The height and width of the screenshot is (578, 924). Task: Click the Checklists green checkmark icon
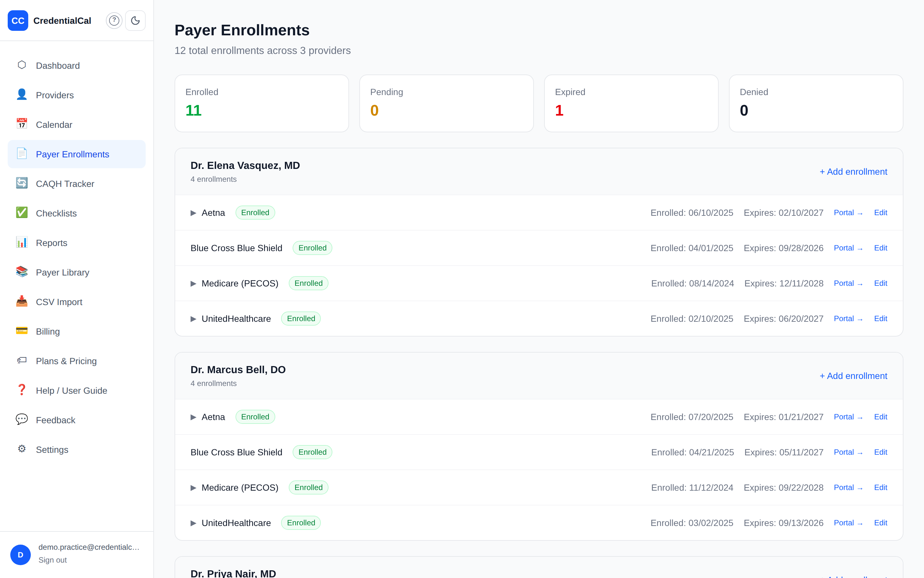pos(22,213)
